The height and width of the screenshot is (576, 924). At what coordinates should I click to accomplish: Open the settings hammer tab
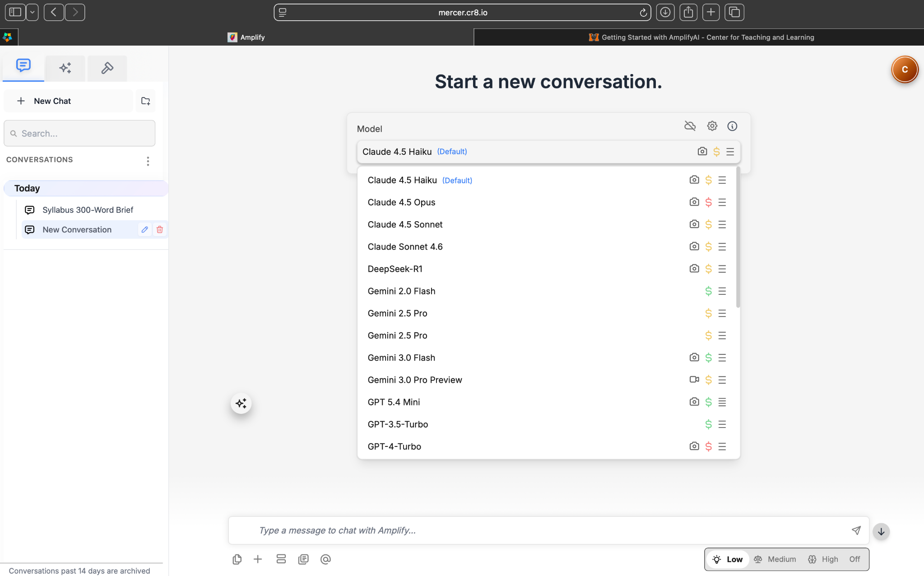(x=107, y=68)
